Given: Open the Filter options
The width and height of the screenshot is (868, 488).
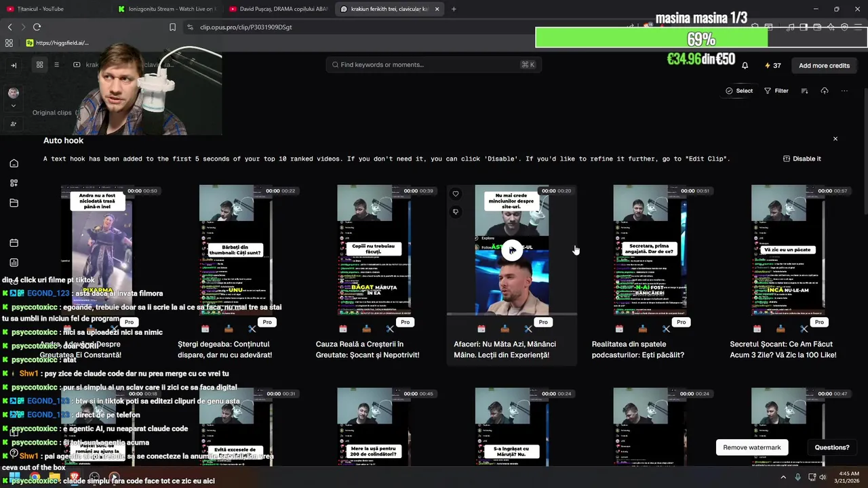Looking at the screenshot, I should (x=776, y=91).
